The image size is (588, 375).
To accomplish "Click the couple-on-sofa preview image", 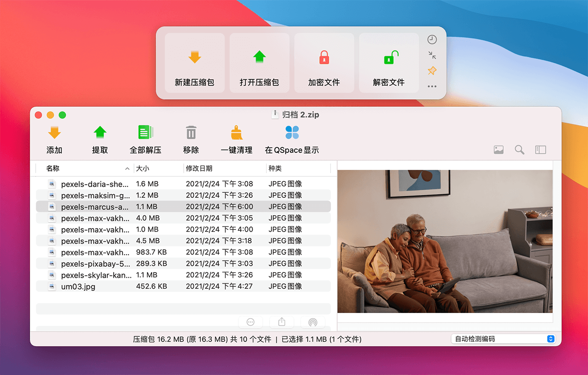I will [x=445, y=241].
